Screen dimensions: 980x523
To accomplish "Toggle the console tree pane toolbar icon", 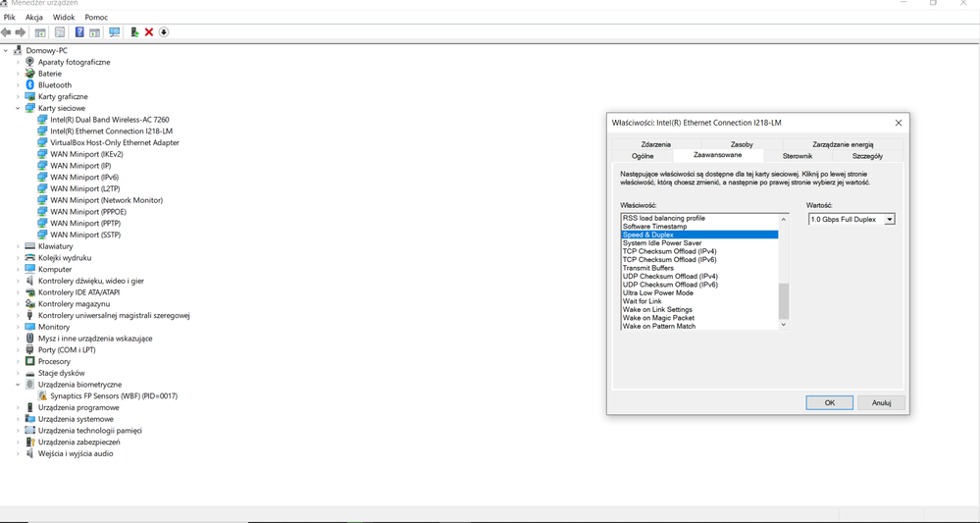I will point(40,31).
